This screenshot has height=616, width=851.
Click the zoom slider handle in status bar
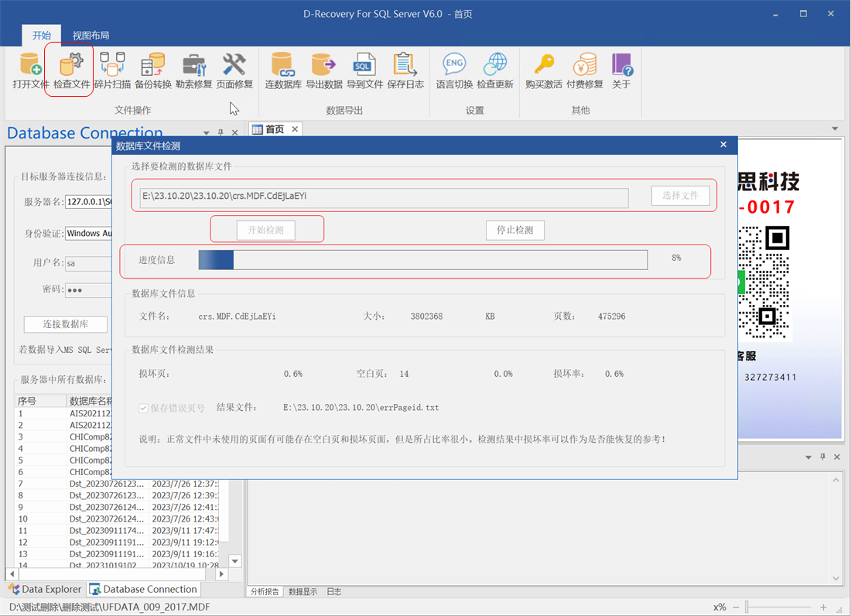[x=747, y=607]
